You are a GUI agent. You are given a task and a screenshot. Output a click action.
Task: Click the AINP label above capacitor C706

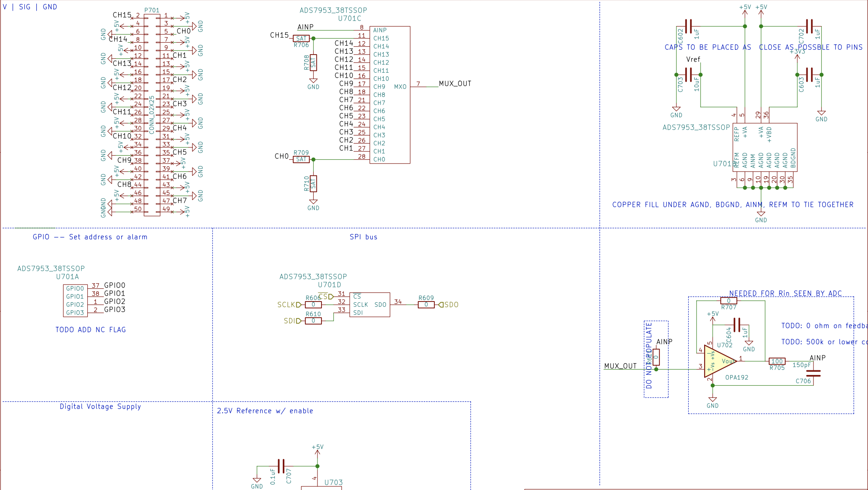817,358
